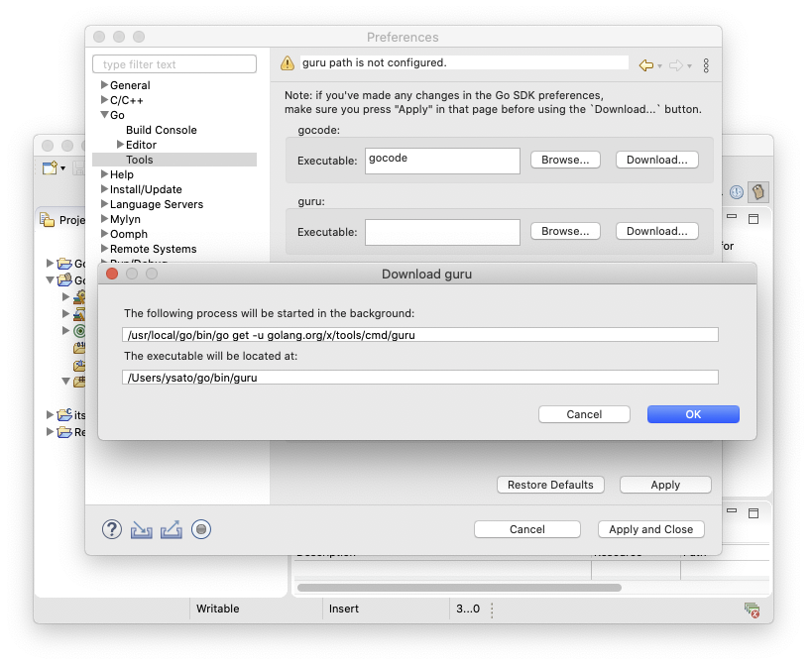Image resolution: width=812 pixels, height=665 pixels.
Task: Click the guru executable location field
Action: 419,377
